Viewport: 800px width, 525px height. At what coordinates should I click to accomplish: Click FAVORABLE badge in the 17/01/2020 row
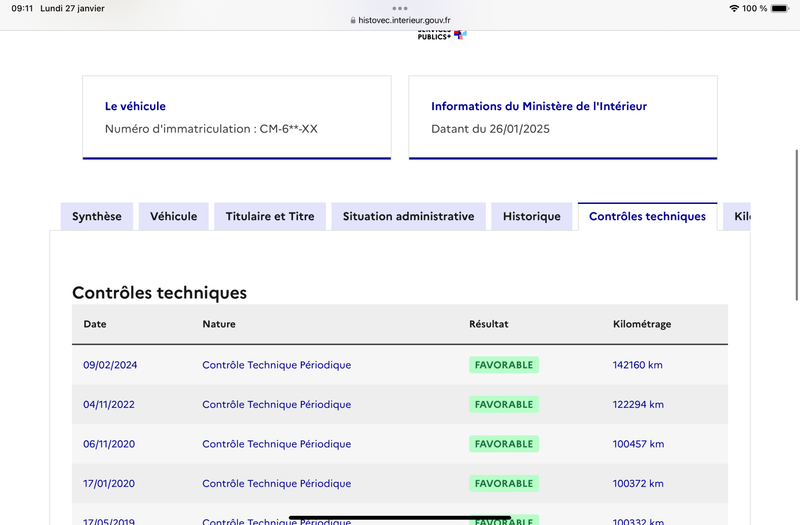(x=504, y=484)
